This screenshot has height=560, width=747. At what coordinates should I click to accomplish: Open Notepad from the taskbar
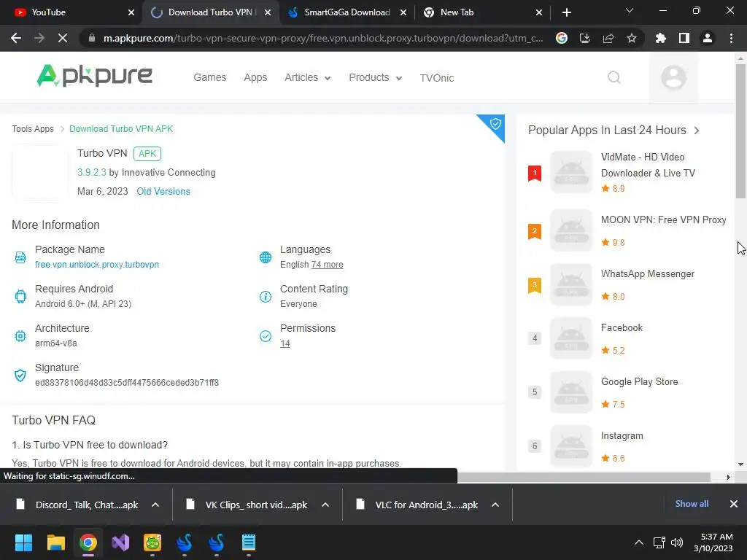click(x=249, y=542)
